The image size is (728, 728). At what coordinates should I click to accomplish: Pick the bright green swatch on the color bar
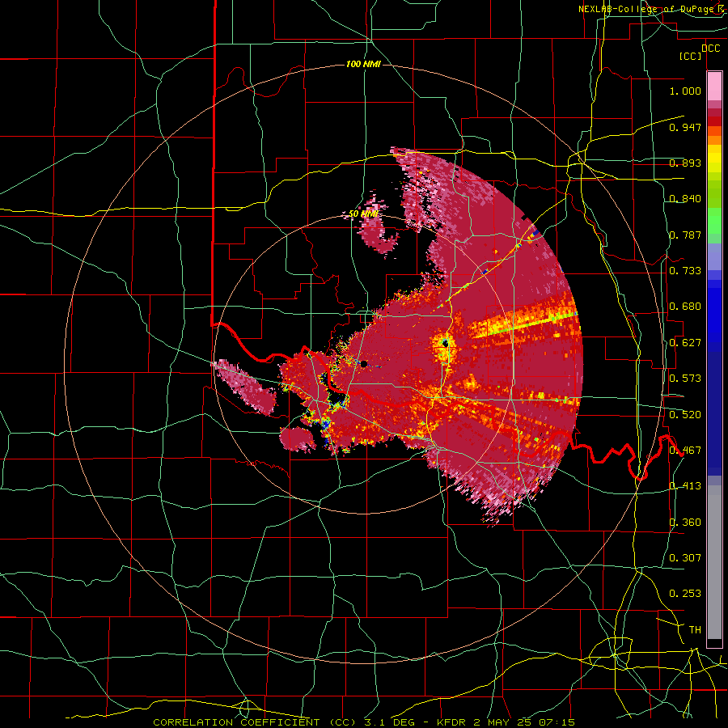[x=714, y=221]
